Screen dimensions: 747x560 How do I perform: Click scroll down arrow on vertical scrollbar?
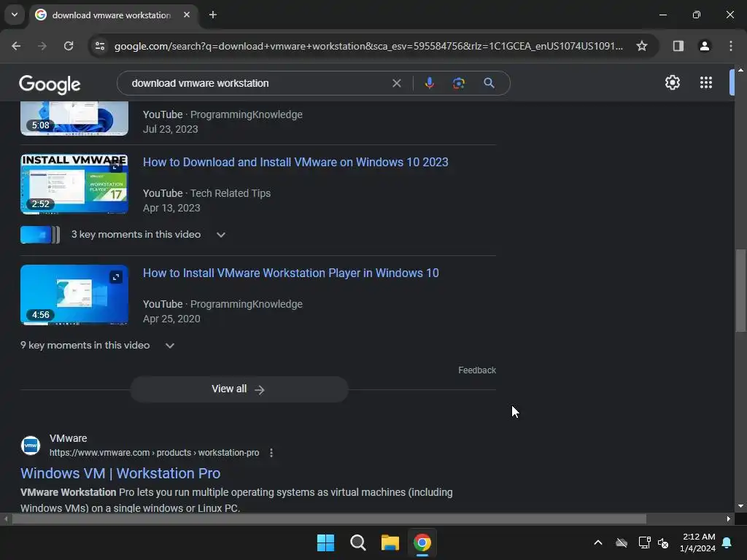click(x=740, y=506)
